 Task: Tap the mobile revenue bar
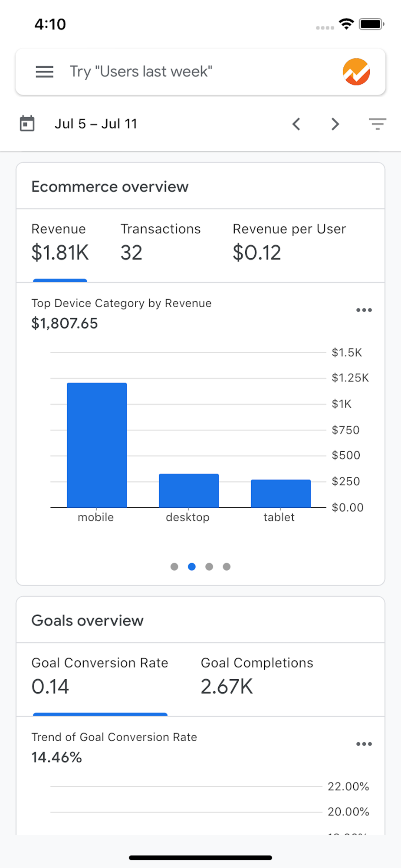coord(97,445)
